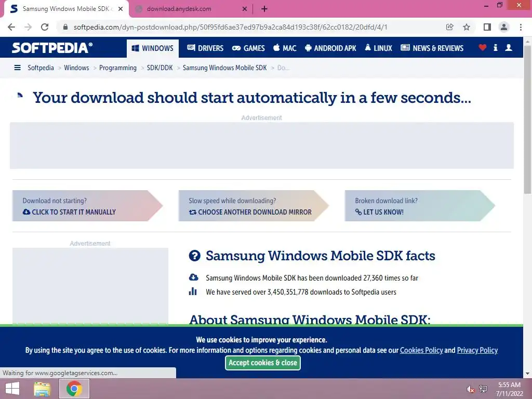Close the download.anydesk.com tab
The image size is (532, 399).
tap(245, 9)
